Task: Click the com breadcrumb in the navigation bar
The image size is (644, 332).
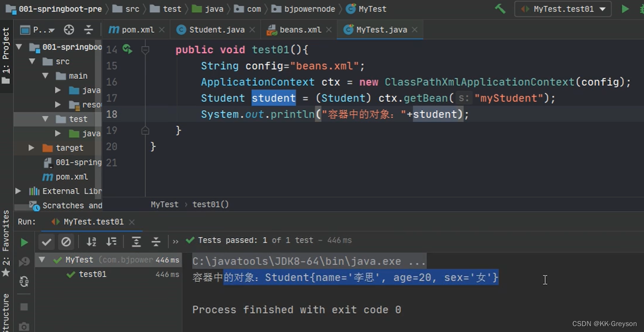Action: point(247,9)
